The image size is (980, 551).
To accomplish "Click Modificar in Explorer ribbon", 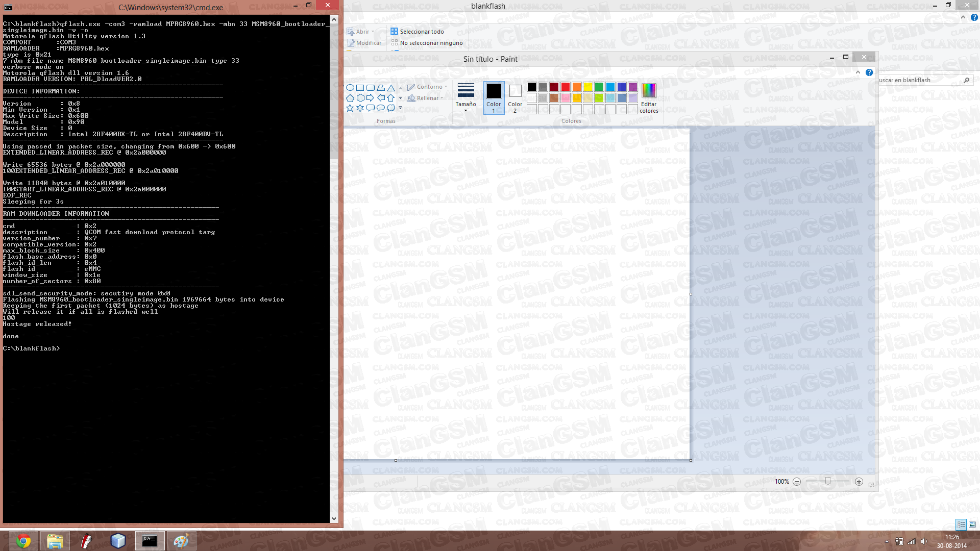I will (364, 43).
